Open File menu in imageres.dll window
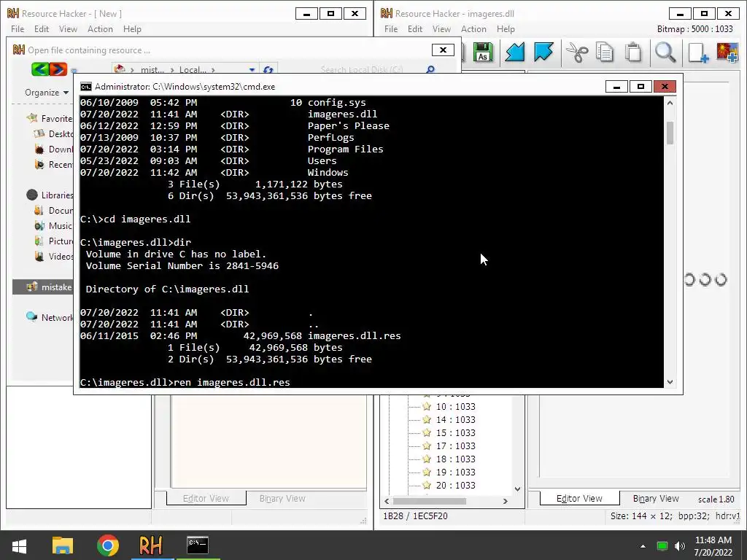This screenshot has height=560, width=747. [x=391, y=29]
